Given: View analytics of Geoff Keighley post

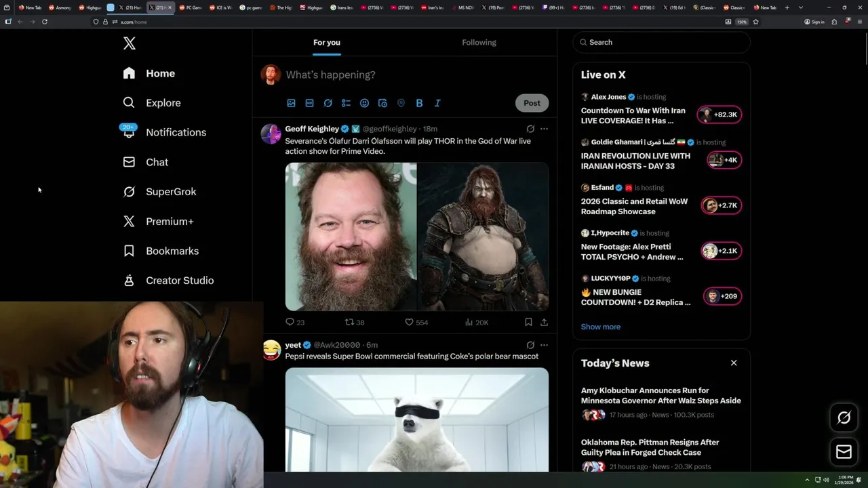Looking at the screenshot, I should 476,323.
